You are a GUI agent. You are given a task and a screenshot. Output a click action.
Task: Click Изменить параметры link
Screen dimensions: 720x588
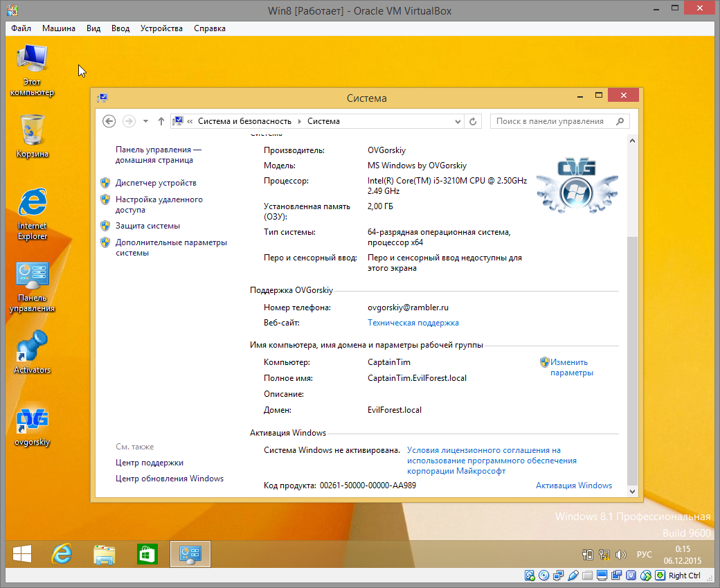[571, 368]
